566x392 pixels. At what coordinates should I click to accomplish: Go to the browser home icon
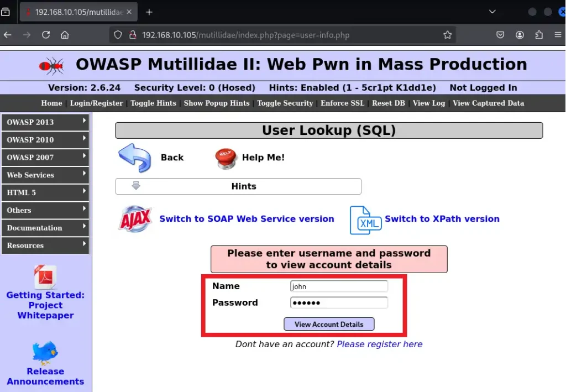click(x=65, y=35)
